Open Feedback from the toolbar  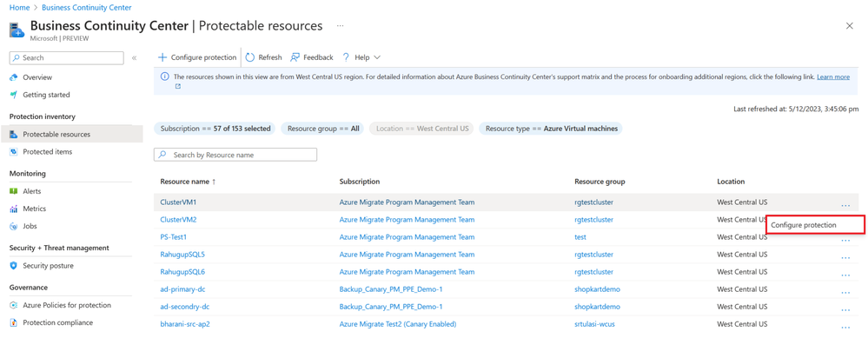[312, 57]
